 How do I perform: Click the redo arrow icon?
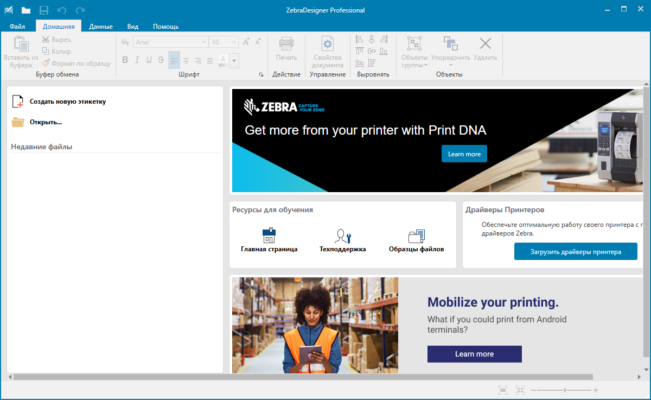[80, 10]
